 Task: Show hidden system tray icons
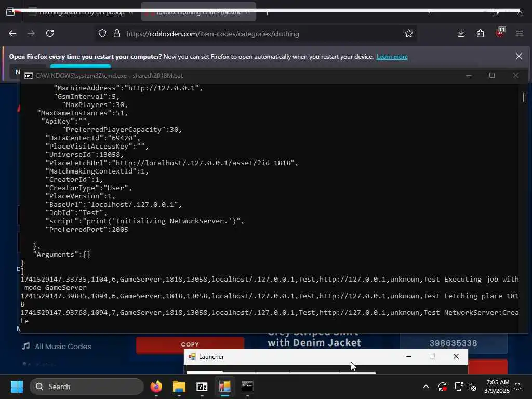pos(426,387)
